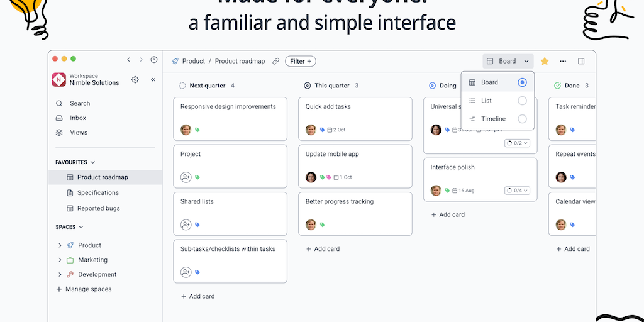Select the Timeline view radio button
Screen dimensions: 644x322
pyautogui.click(x=522, y=119)
